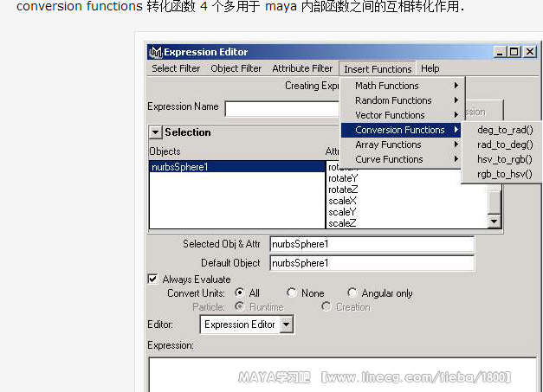Open the Editor dropdown arrow
Screen dimensions: 543x392
click(287, 325)
